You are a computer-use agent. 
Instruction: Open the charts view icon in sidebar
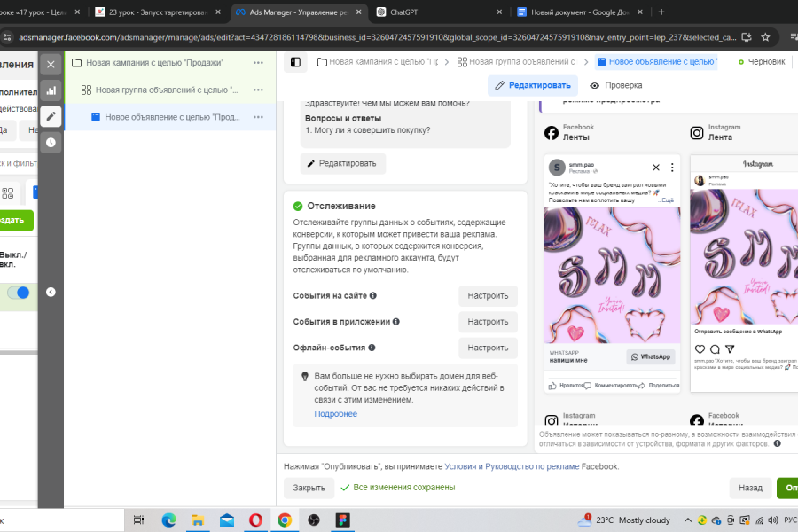pos(51,90)
